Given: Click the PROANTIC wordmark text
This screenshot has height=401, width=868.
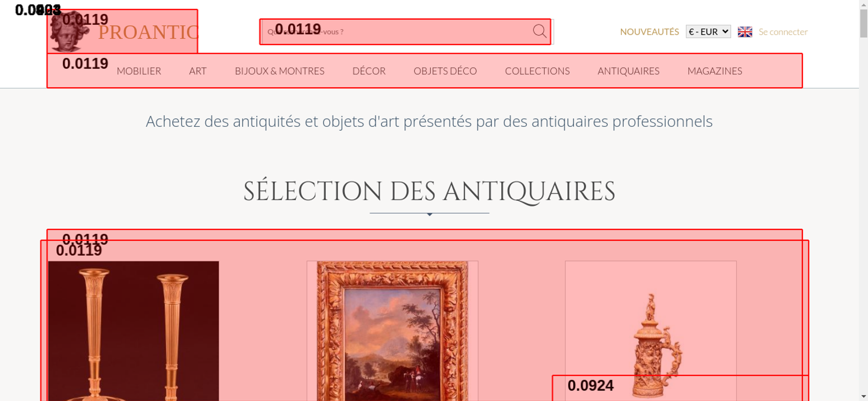Looking at the screenshot, I should (148, 33).
